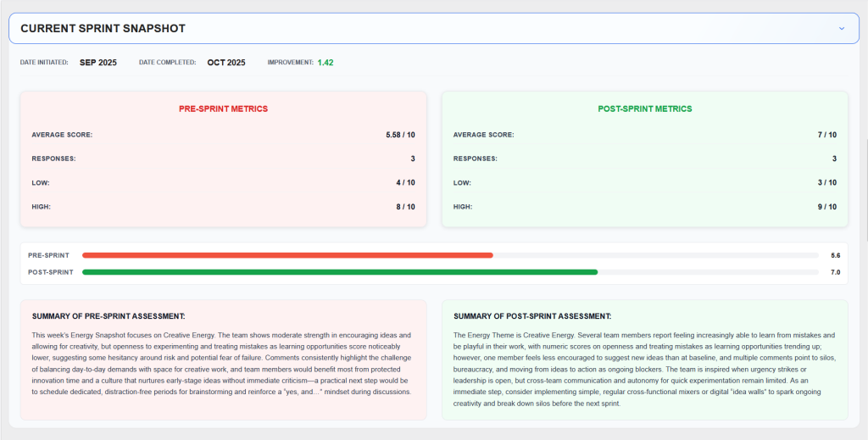
Task: Click the green Post-Sprint progress bar
Action: [340, 272]
